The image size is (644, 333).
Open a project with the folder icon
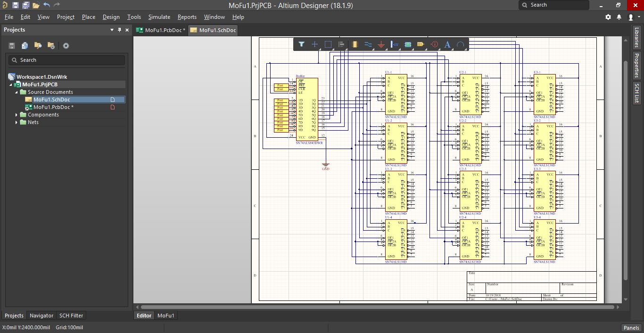[36, 5]
